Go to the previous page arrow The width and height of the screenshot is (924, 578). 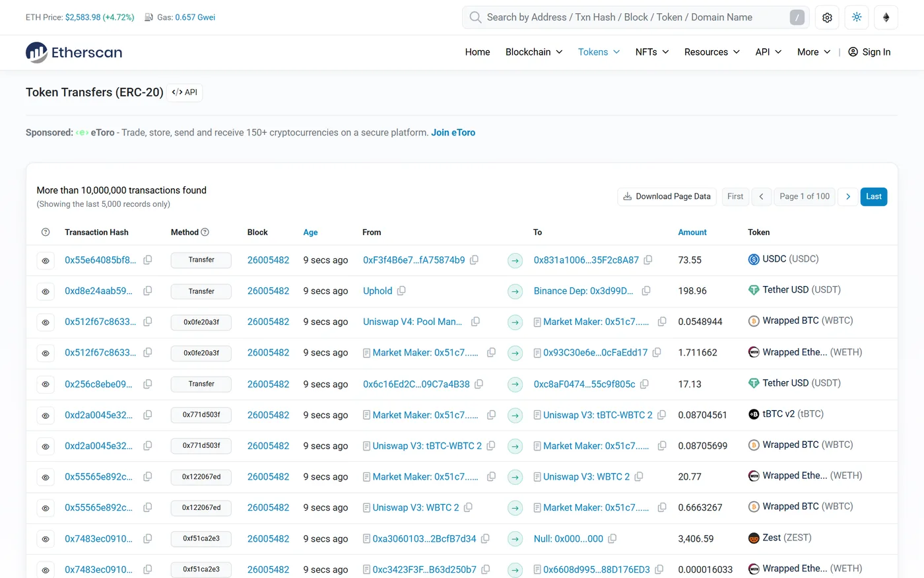(x=761, y=196)
